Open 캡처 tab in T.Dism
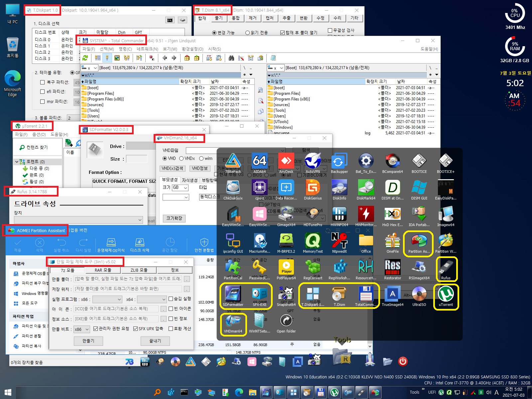 point(270,18)
